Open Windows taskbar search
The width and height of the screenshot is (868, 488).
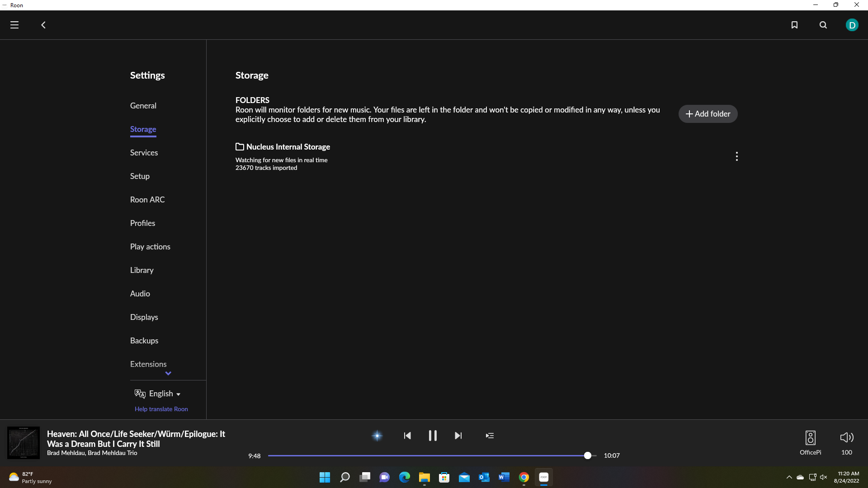345,477
